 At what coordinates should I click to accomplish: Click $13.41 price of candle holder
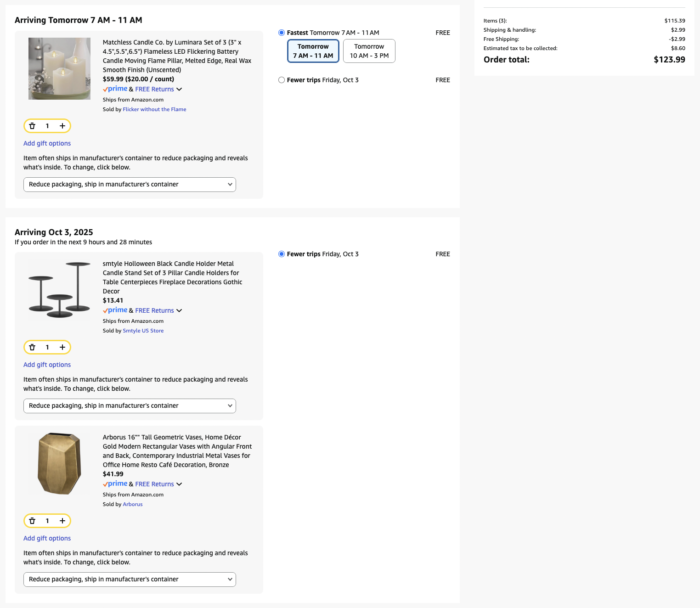click(113, 300)
